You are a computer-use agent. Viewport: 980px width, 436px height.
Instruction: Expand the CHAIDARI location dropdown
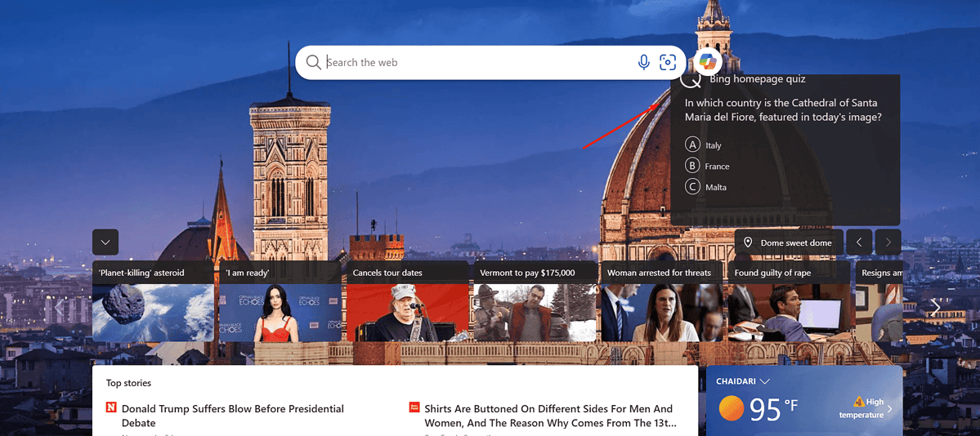pyautogui.click(x=765, y=381)
